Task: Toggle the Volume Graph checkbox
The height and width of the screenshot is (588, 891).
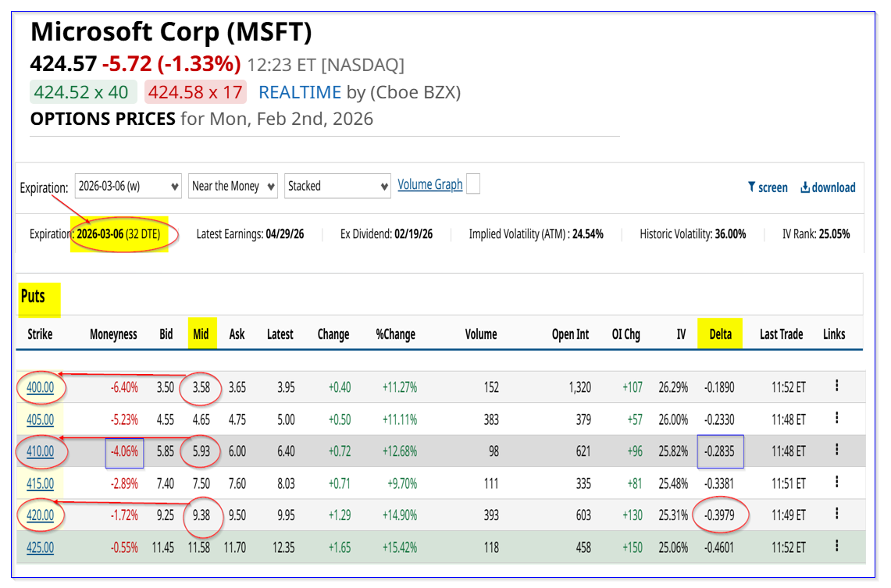Action: [472, 184]
